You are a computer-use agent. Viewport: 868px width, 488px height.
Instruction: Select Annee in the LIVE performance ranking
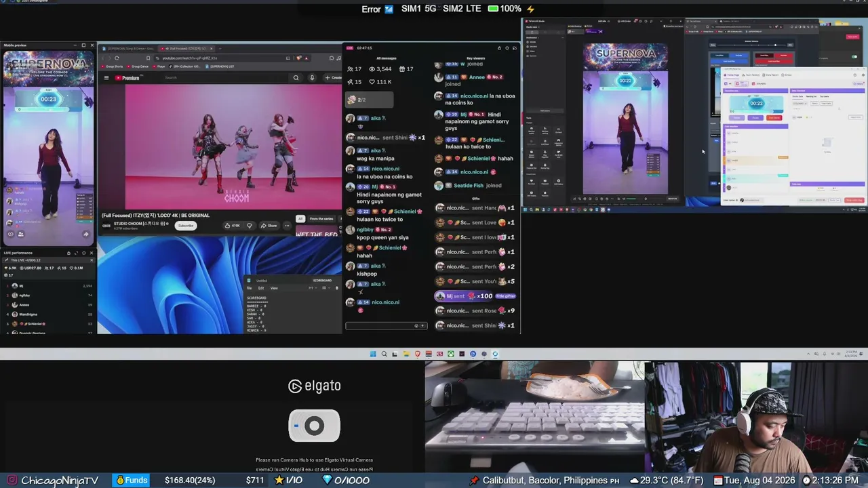[x=49, y=305]
